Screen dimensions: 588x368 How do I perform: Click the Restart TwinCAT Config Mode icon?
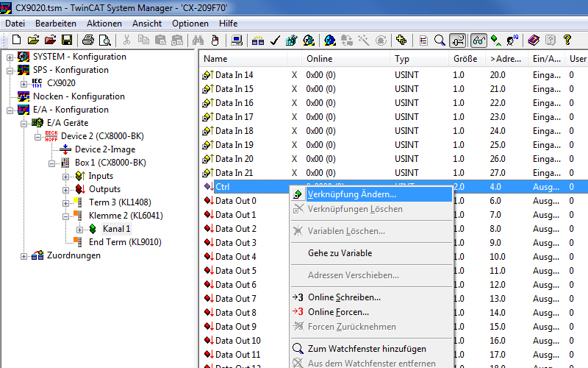(x=330, y=40)
